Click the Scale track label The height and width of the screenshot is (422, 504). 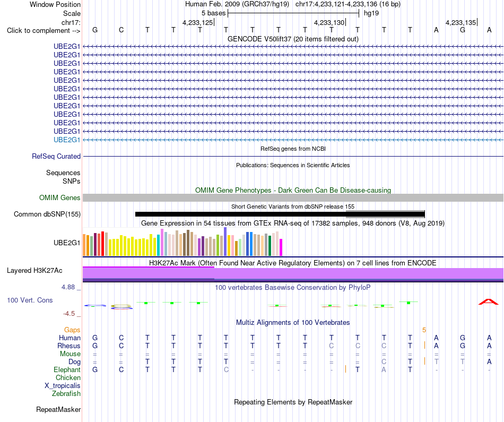[x=72, y=13]
